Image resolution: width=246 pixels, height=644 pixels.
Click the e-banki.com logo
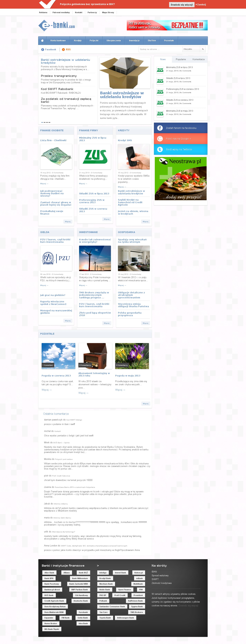click(56, 26)
